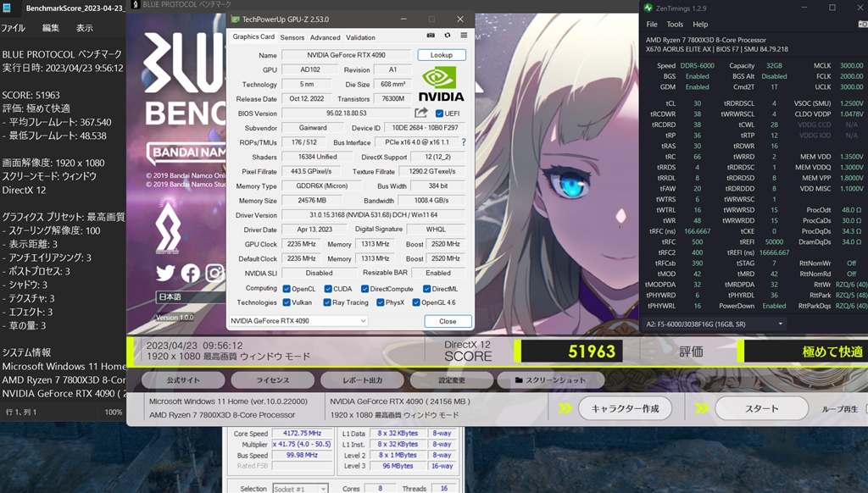Click the SCORE: 51963 line in Notepad
This screenshot has width=868, height=493.
[x=31, y=95]
